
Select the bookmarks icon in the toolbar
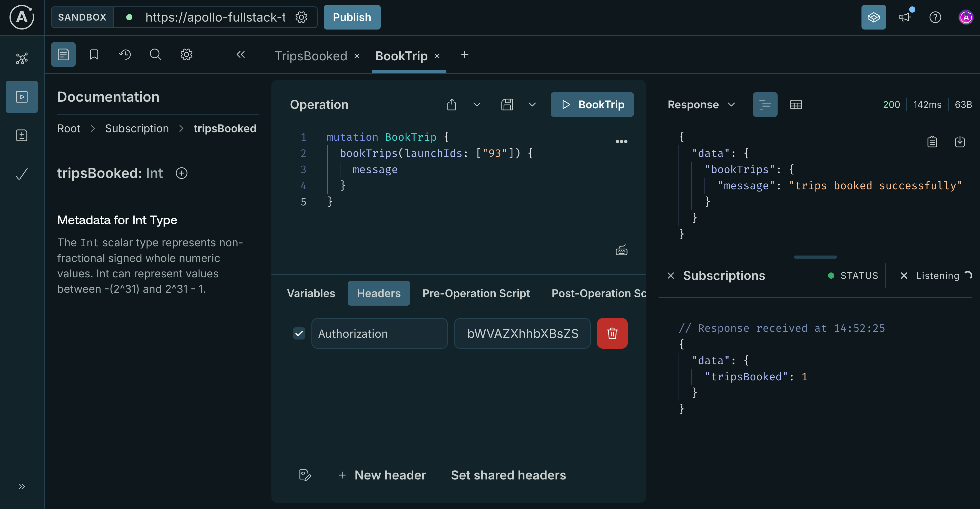point(94,54)
